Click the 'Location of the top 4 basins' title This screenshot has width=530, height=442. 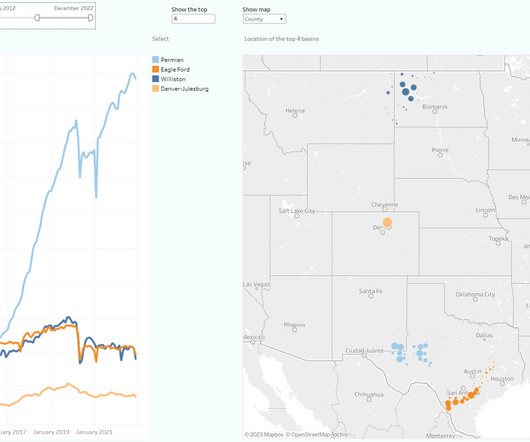coord(282,39)
